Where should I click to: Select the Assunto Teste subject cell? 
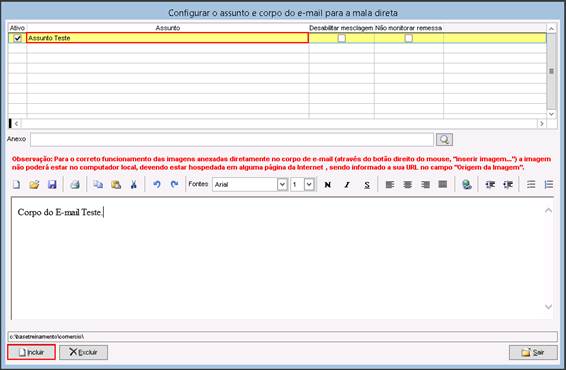167,38
